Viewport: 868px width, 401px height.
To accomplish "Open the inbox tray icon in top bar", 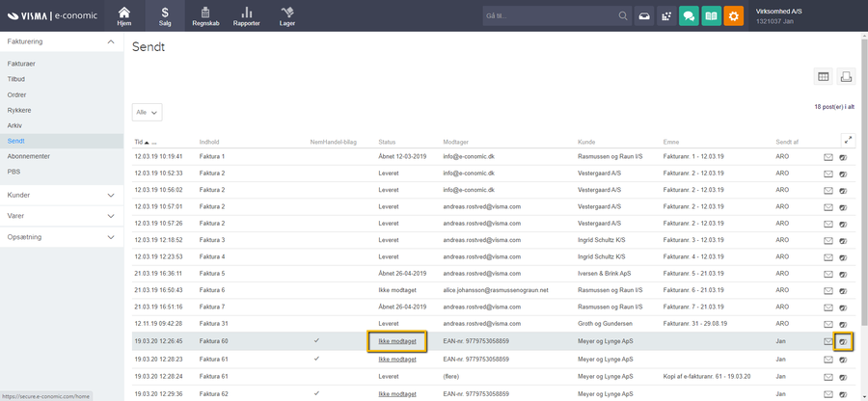I will click(643, 16).
